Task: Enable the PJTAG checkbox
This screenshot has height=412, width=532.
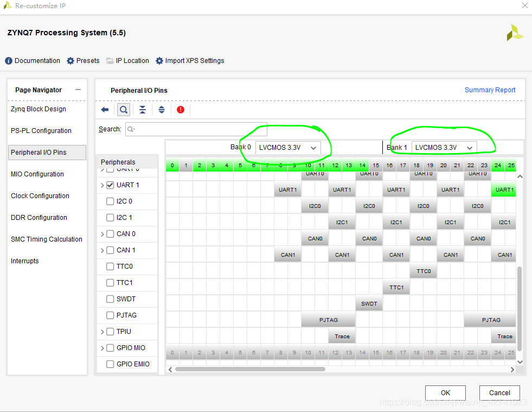Action: [x=110, y=315]
